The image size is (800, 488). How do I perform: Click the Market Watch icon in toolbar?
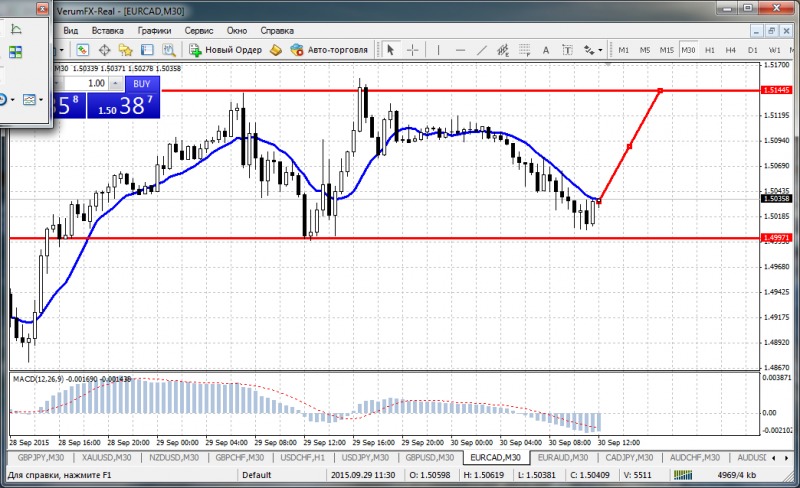coord(82,49)
